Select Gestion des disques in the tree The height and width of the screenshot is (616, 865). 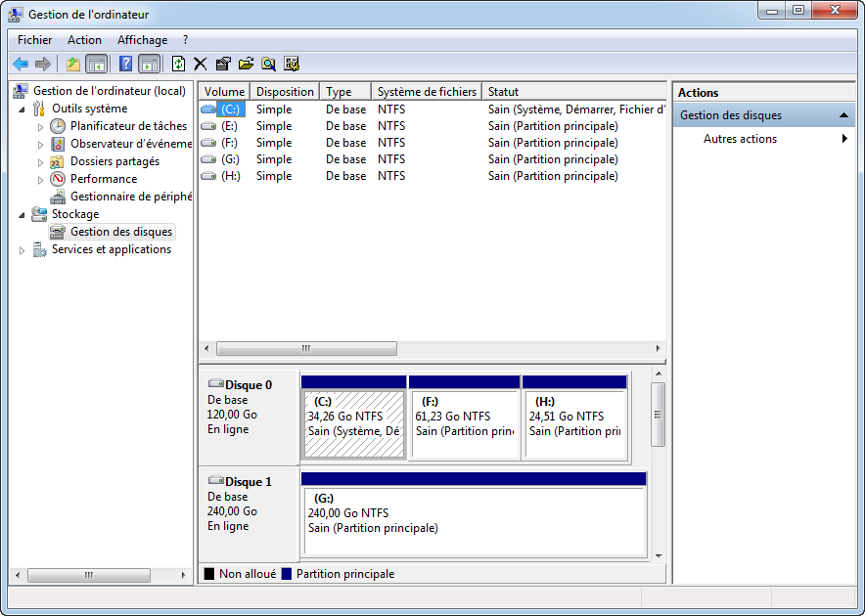point(121,232)
